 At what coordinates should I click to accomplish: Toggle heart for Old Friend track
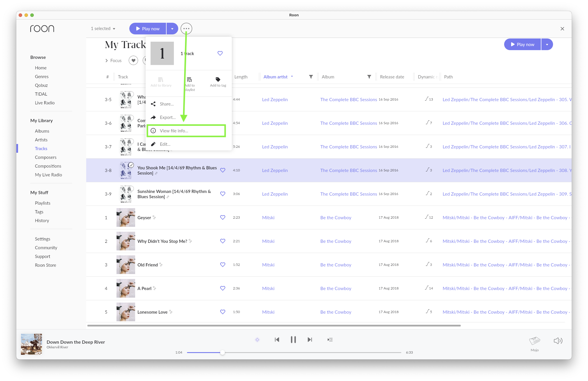click(223, 265)
